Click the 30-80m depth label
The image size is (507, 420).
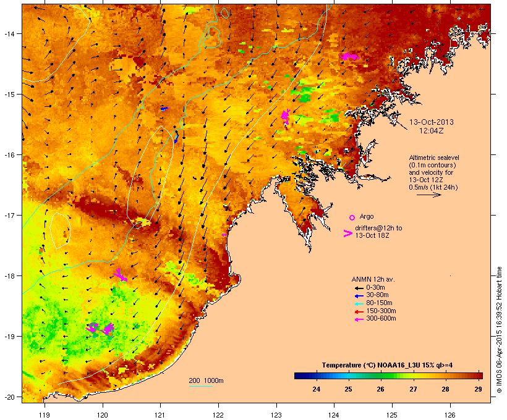[x=377, y=295]
